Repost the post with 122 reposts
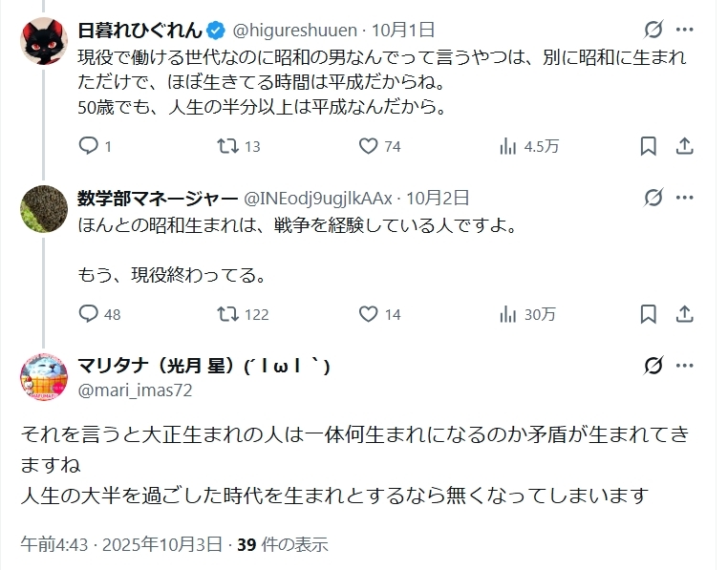The width and height of the screenshot is (728, 570). point(227,314)
